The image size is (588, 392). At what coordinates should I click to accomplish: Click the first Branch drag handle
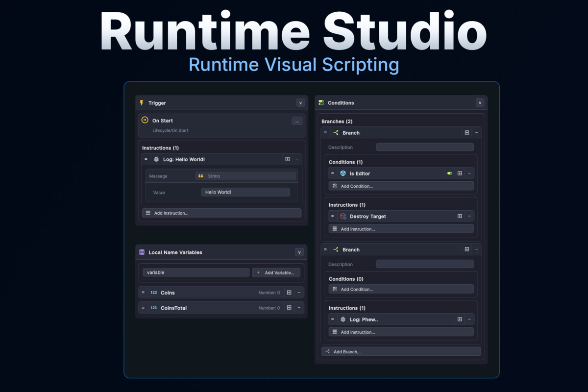[x=325, y=133]
